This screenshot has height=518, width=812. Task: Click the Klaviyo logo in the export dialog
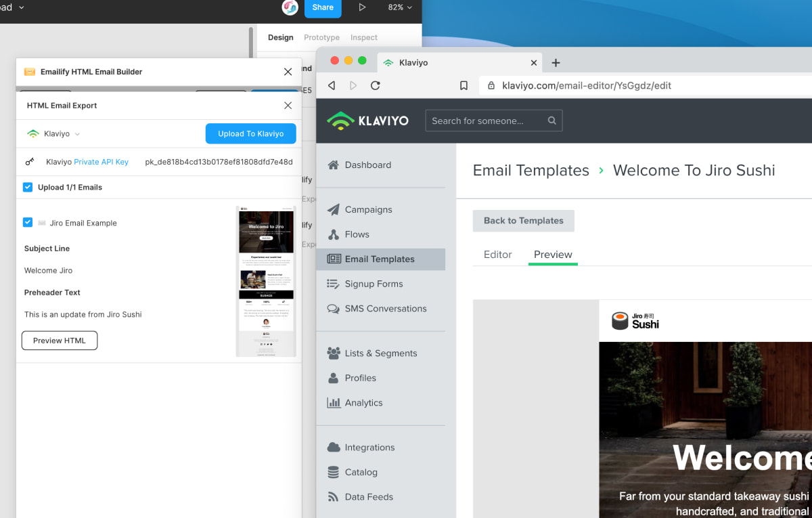click(32, 134)
